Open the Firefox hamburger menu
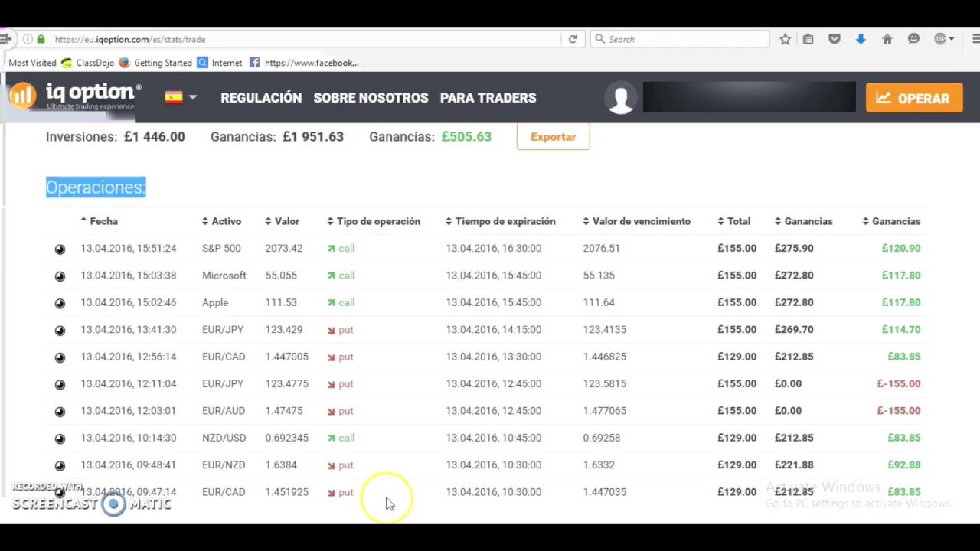This screenshot has width=980, height=551. point(975,39)
